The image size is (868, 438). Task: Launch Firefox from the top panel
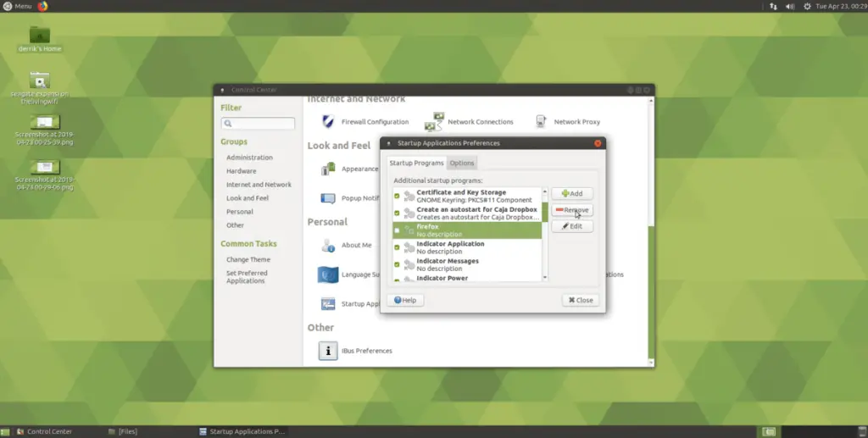(43, 6)
